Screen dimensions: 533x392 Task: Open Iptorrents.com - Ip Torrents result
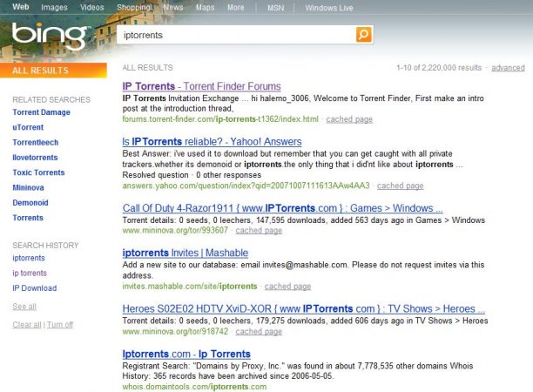point(186,354)
